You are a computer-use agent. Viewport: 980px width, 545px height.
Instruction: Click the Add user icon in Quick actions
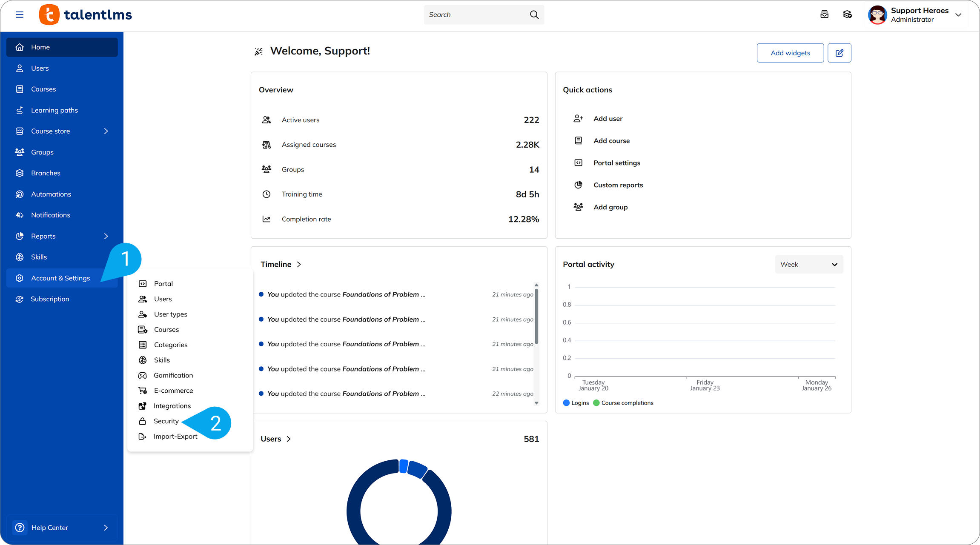coord(578,119)
